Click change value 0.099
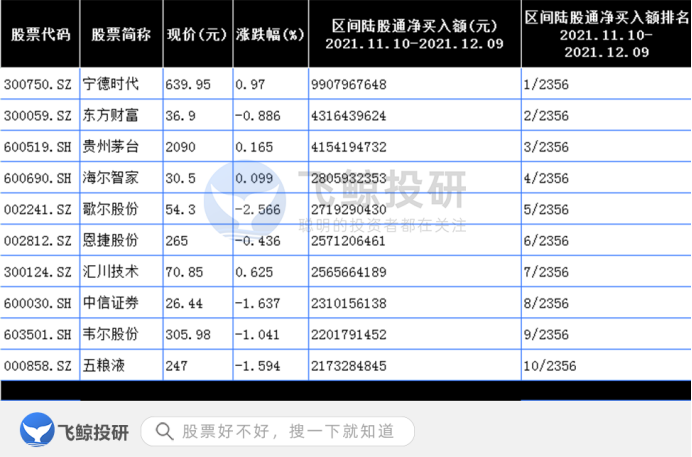This screenshot has height=457, width=692. click(x=254, y=178)
